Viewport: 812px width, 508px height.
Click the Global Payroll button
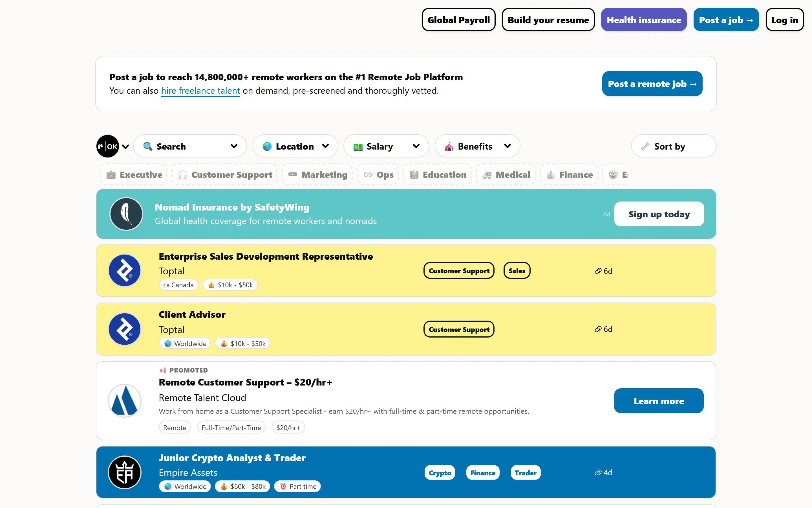tap(458, 20)
